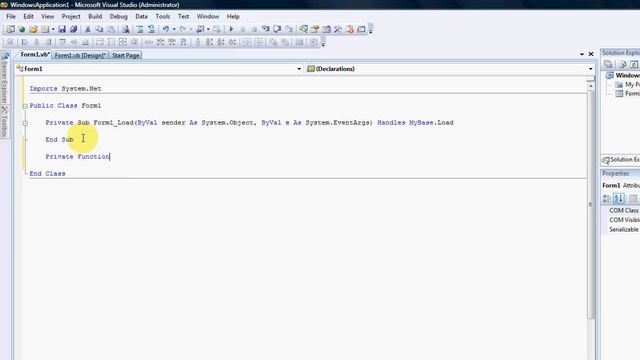Select the My Project tree node
Image resolution: width=640 pixels, height=360 pixels.
628,84
